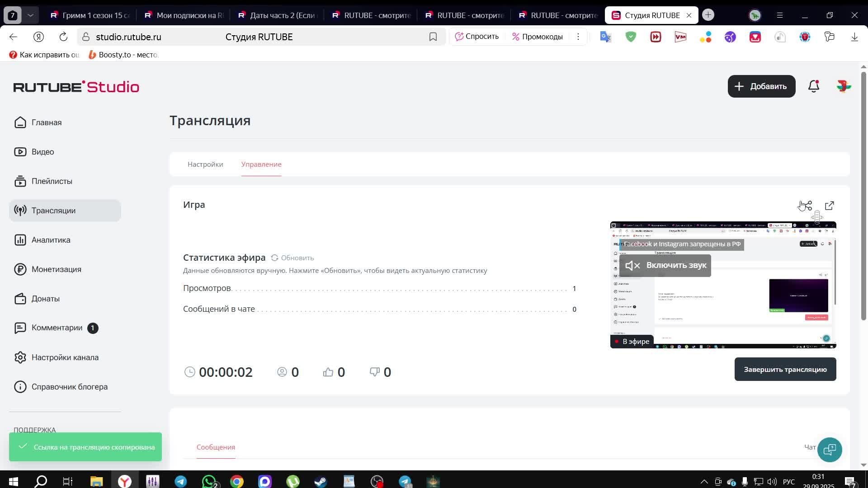Open the channel avatar menu
The width and height of the screenshot is (868, 488).
coord(844,86)
